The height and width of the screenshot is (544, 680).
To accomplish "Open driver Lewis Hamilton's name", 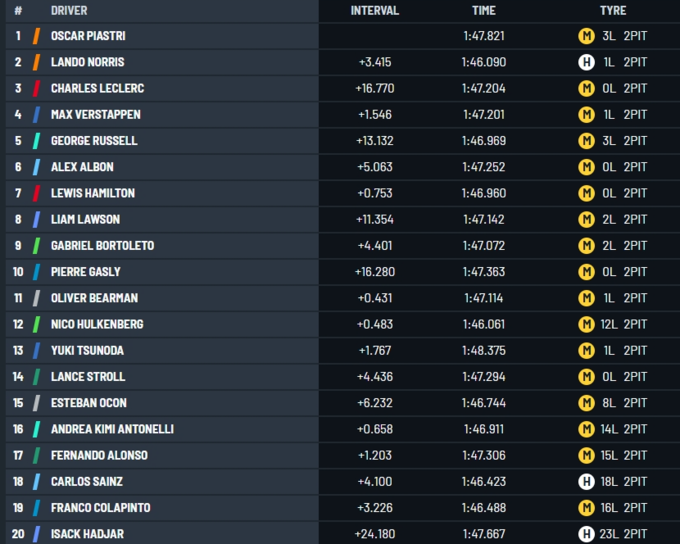I will click(93, 193).
